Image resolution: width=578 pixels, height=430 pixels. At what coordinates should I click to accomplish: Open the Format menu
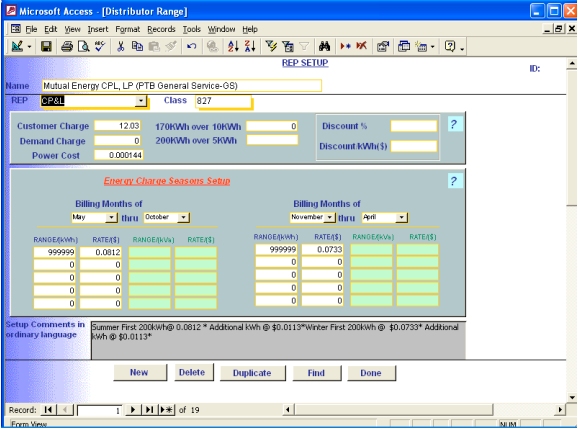(x=128, y=29)
